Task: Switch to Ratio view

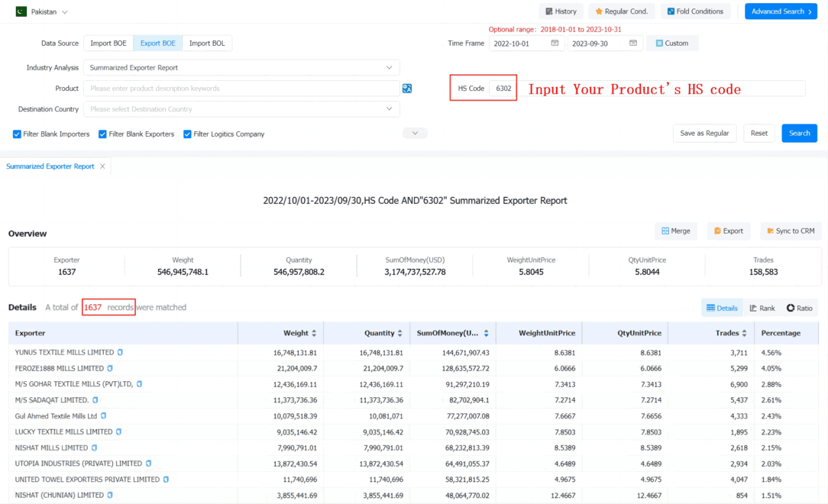Action: tap(800, 308)
